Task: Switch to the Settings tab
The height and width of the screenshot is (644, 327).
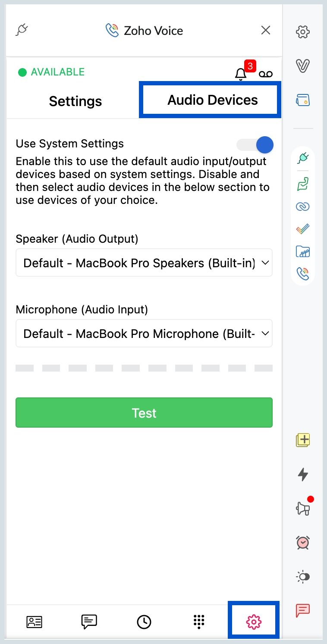Action: 75,101
